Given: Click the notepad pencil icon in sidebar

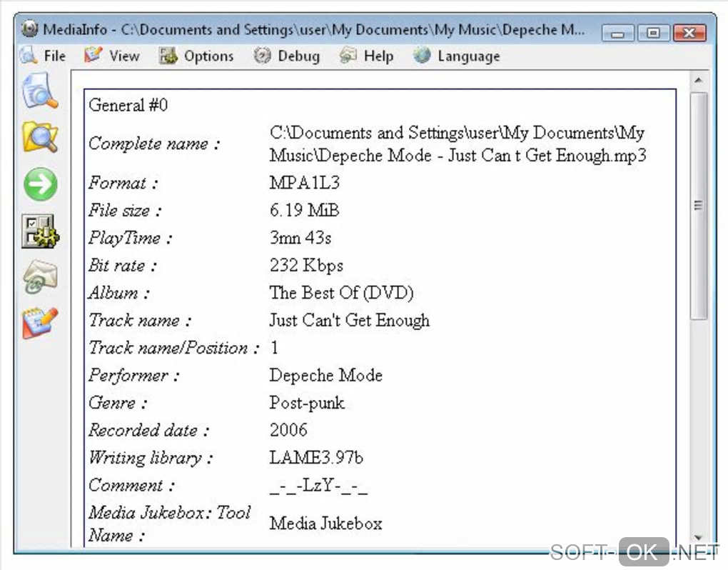Looking at the screenshot, I should [41, 323].
